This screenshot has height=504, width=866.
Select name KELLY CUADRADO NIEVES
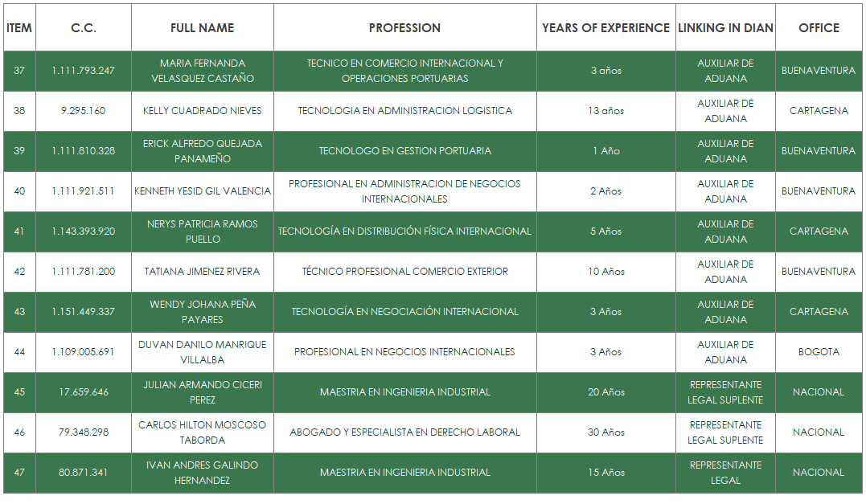click(x=202, y=111)
